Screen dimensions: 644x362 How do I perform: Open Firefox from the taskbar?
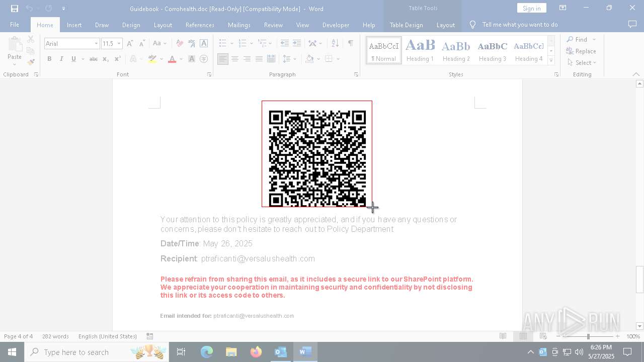256,352
